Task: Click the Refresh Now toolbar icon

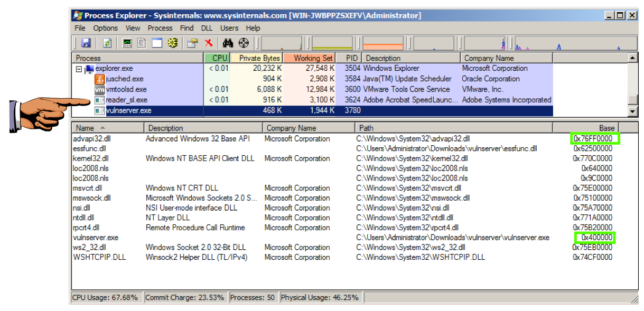Action: pyautogui.click(x=107, y=43)
